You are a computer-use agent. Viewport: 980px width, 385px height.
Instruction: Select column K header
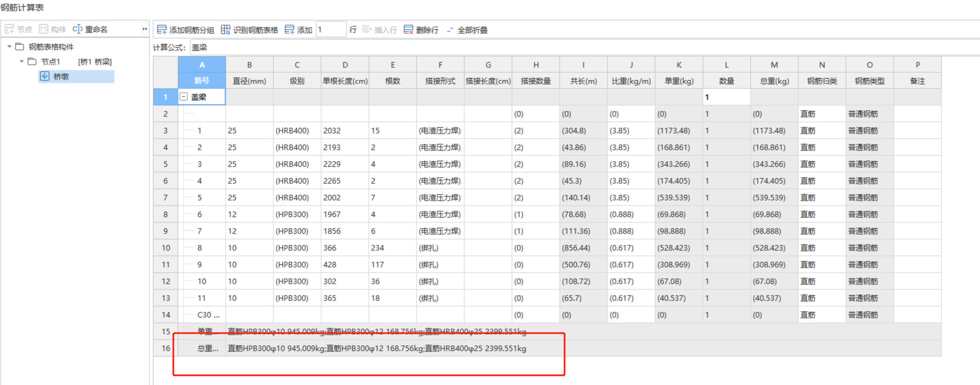click(x=679, y=65)
